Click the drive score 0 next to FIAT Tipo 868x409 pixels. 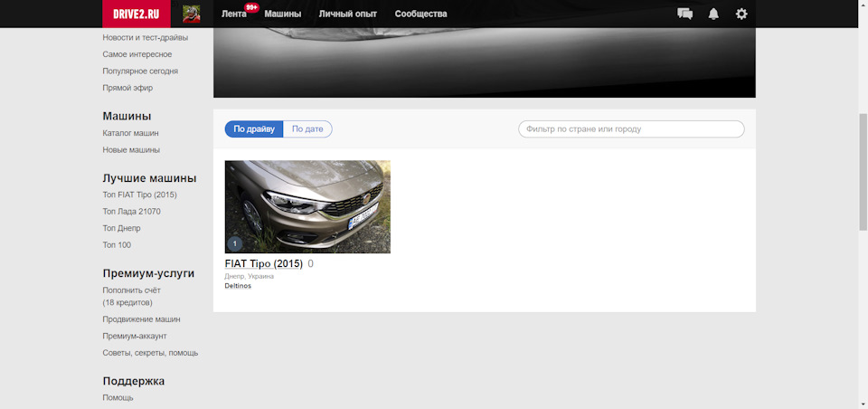pos(310,264)
